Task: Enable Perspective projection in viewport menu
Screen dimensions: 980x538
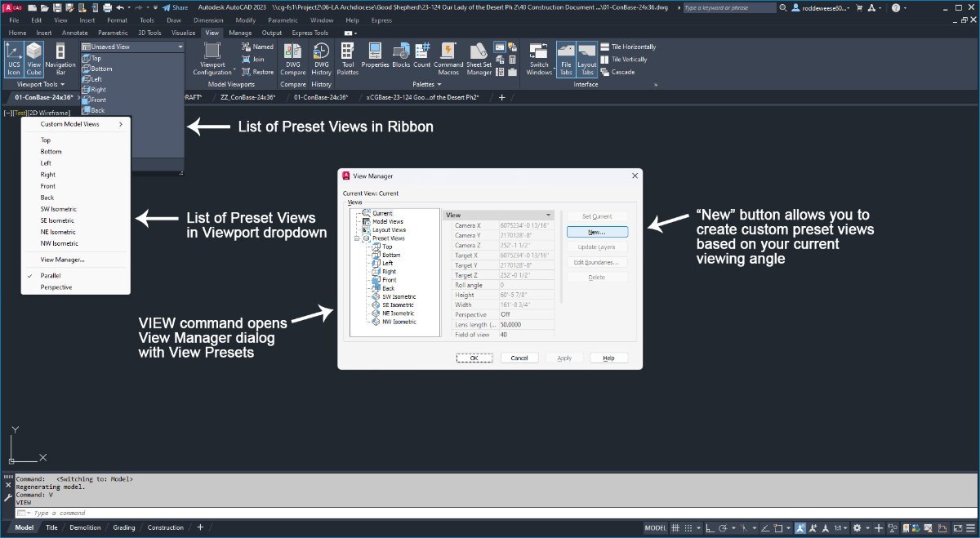Action: click(x=56, y=287)
